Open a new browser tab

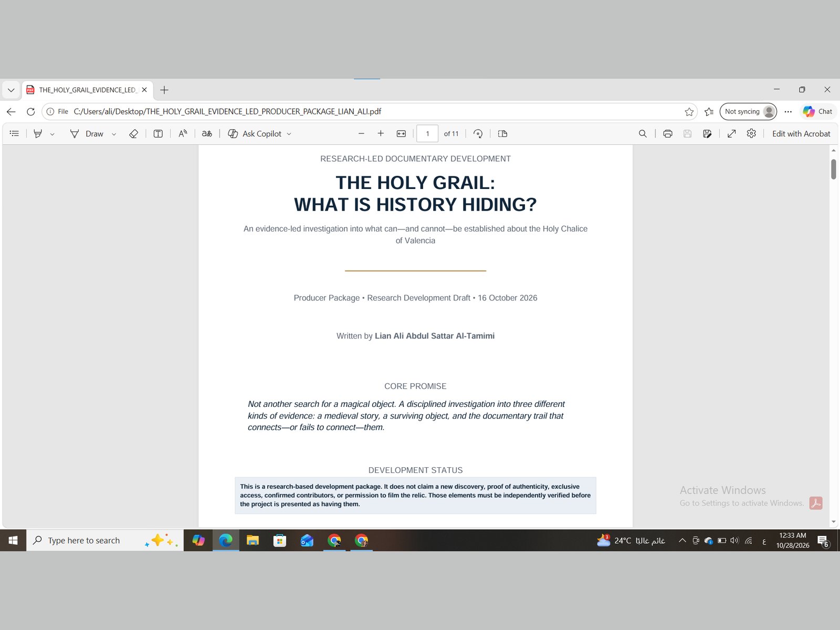(x=164, y=90)
